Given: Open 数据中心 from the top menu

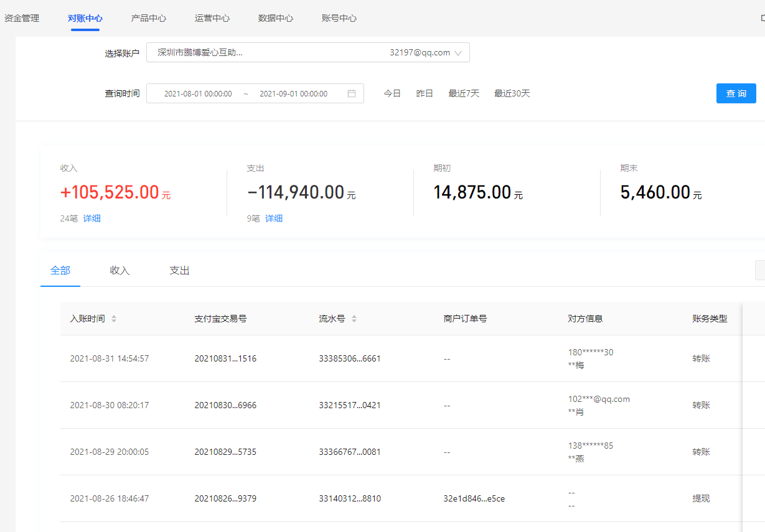Looking at the screenshot, I should pos(276,18).
